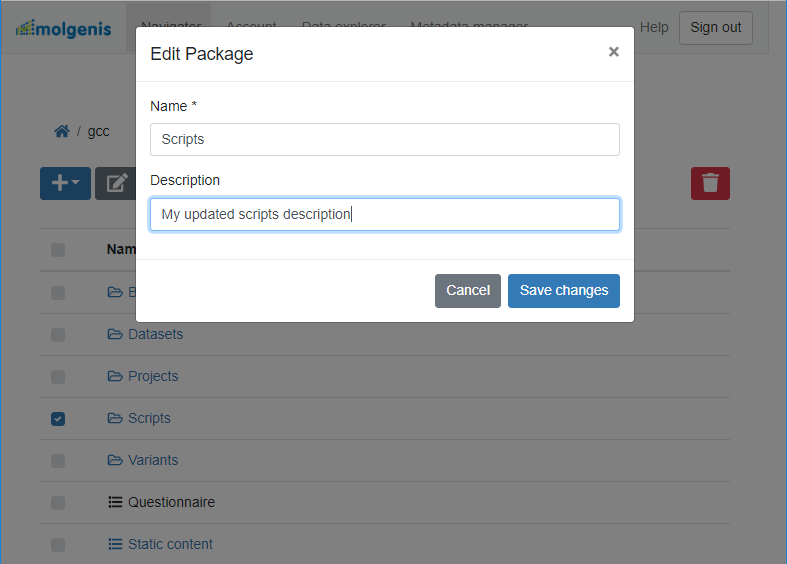Click the pencil edit icon button

116,183
